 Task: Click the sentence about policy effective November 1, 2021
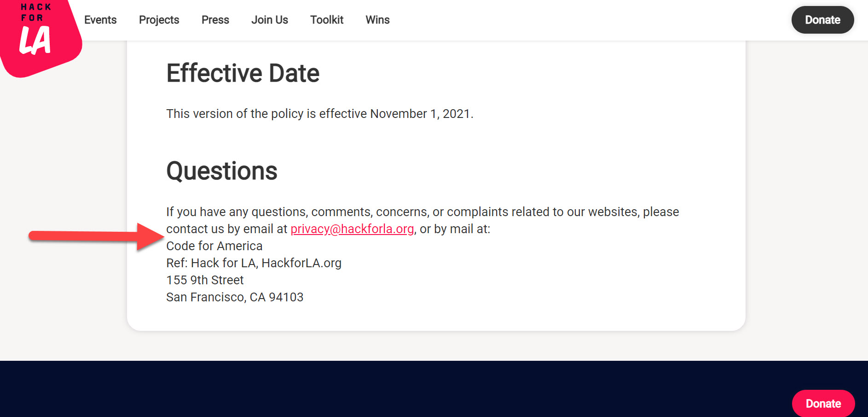tap(320, 114)
